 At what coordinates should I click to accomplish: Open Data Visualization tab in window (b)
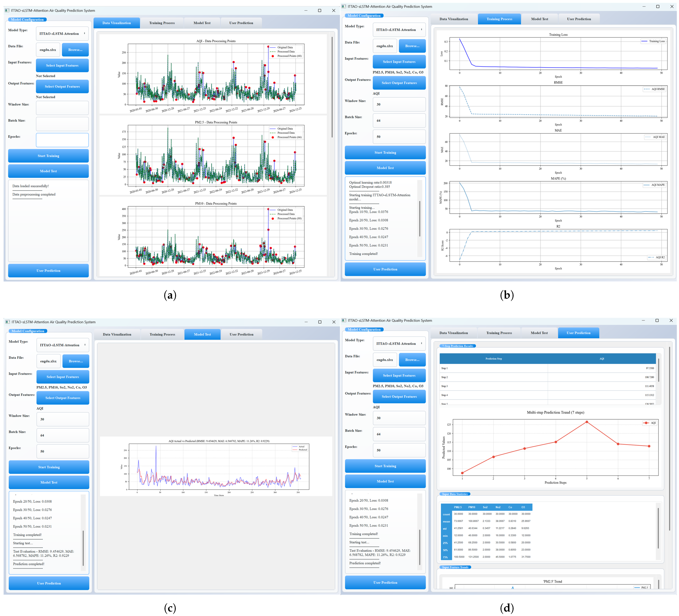click(x=454, y=19)
